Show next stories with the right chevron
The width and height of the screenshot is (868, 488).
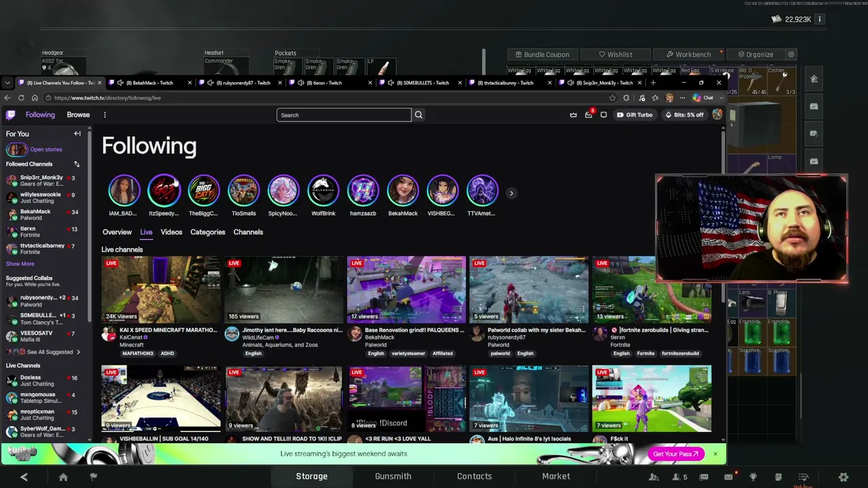tap(511, 193)
